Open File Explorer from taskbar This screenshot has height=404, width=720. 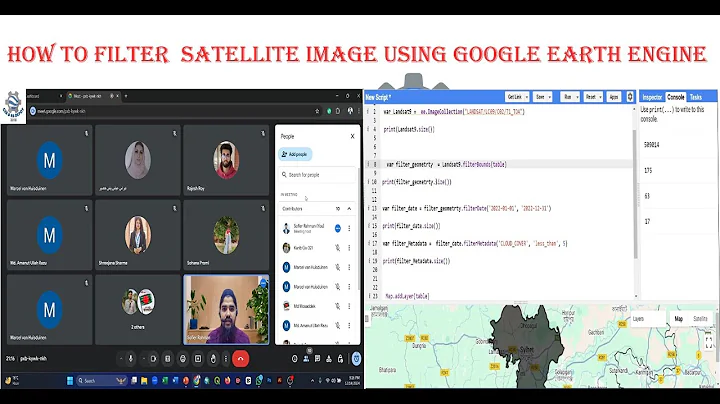(x=144, y=381)
